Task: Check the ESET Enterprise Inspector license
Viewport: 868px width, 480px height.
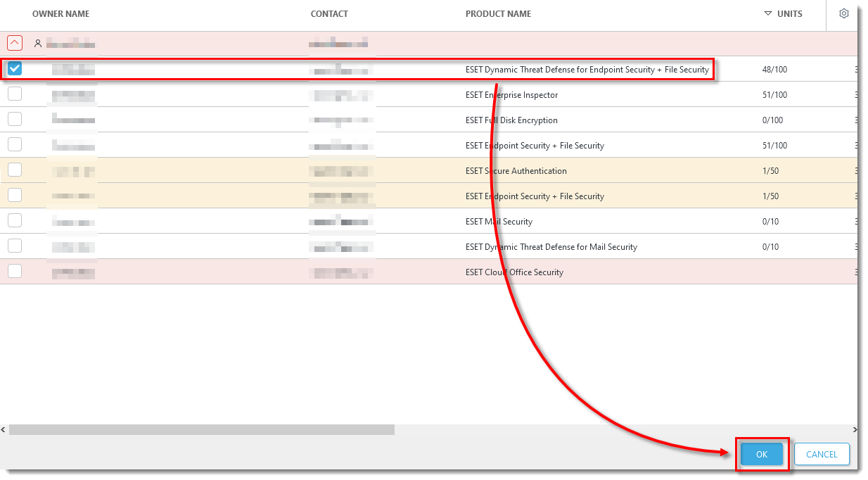Action: (x=15, y=94)
